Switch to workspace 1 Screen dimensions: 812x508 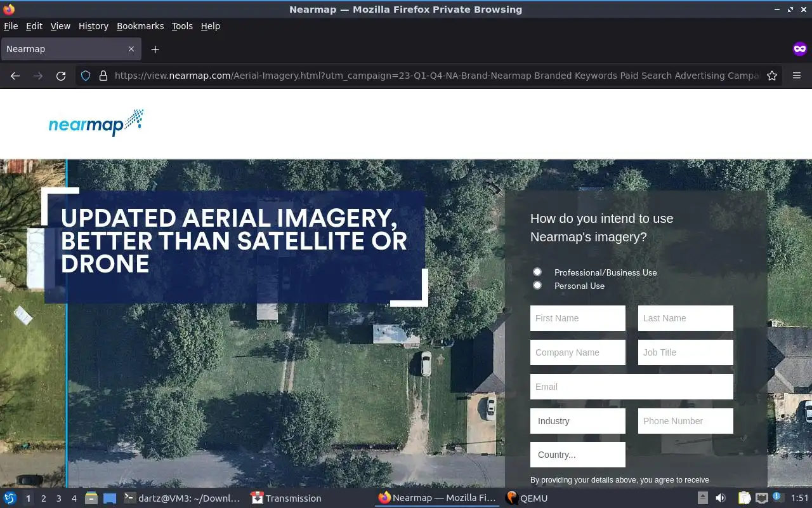pos(28,498)
